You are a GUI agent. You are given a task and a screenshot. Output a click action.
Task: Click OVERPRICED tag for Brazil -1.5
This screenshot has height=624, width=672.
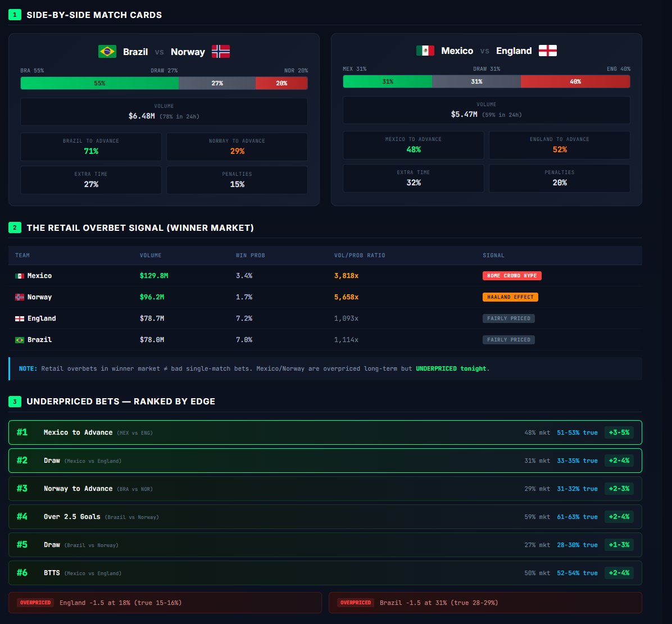pyautogui.click(x=356, y=603)
